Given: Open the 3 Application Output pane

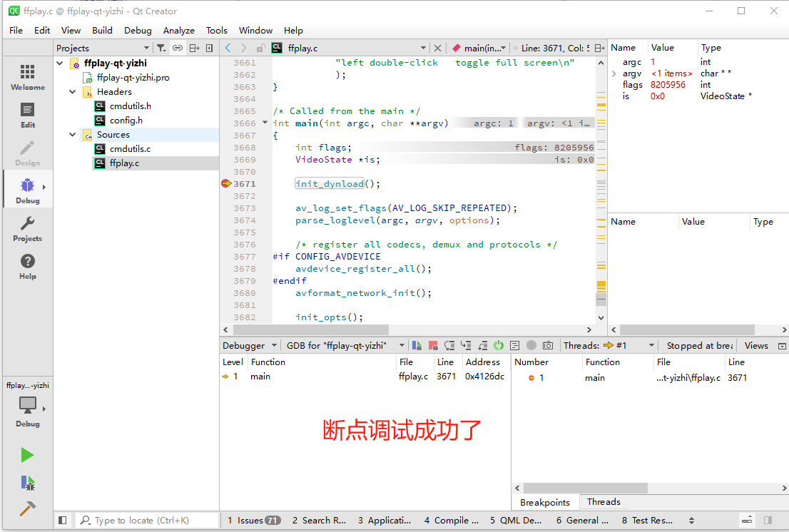Looking at the screenshot, I should pyautogui.click(x=385, y=521).
